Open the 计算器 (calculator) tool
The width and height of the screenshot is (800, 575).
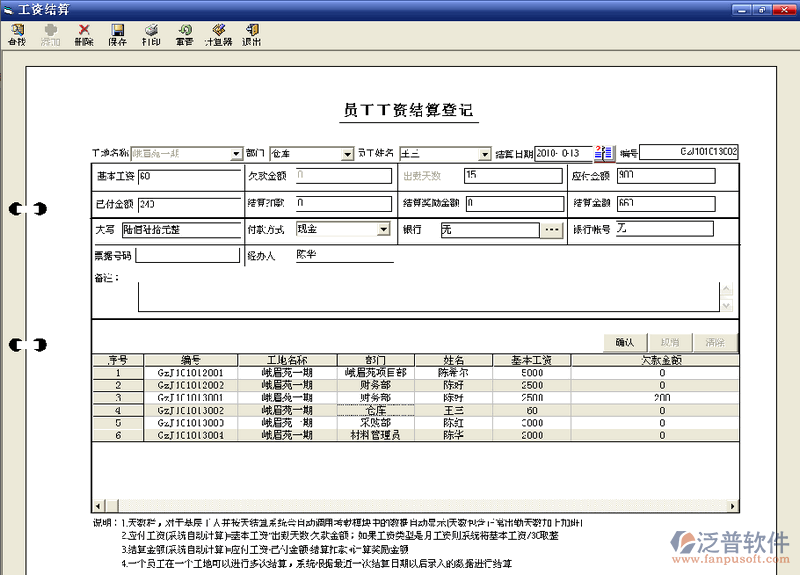(x=218, y=35)
